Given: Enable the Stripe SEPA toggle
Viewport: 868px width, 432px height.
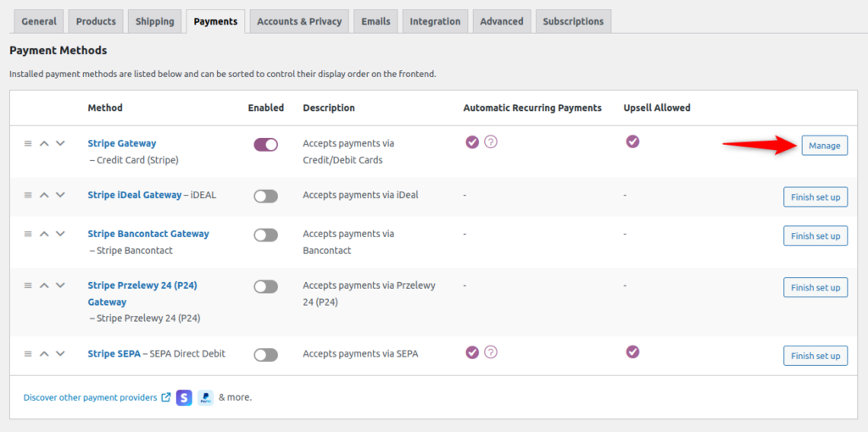Looking at the screenshot, I should click(x=265, y=355).
